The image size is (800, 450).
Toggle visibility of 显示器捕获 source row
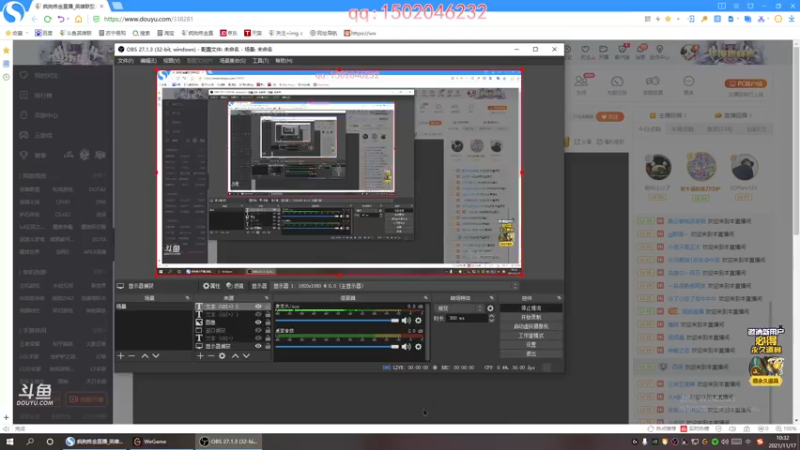click(x=258, y=346)
